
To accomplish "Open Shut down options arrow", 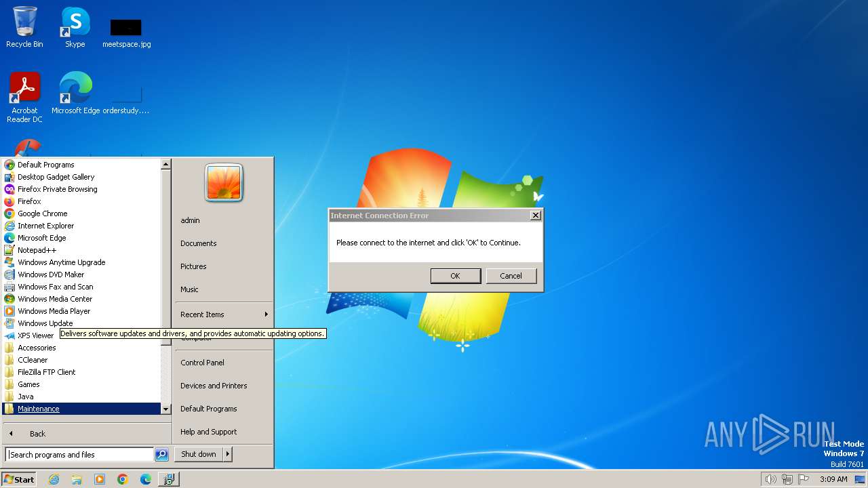I will (228, 454).
